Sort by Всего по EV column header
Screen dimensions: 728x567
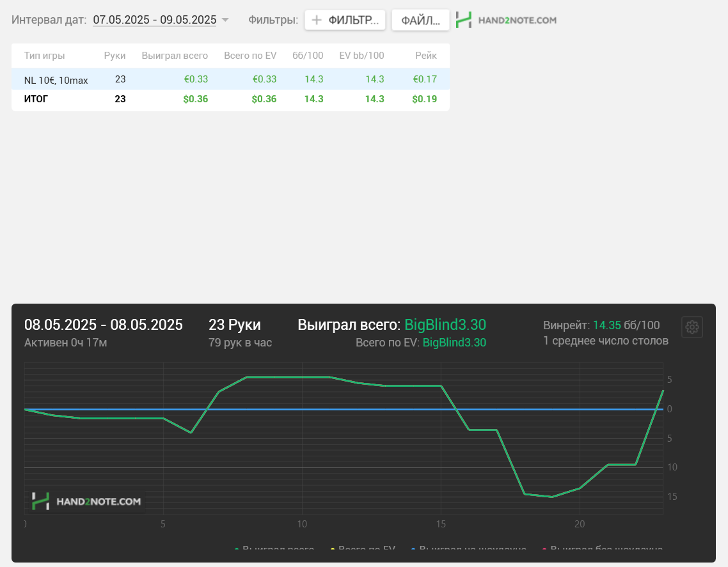(250, 56)
